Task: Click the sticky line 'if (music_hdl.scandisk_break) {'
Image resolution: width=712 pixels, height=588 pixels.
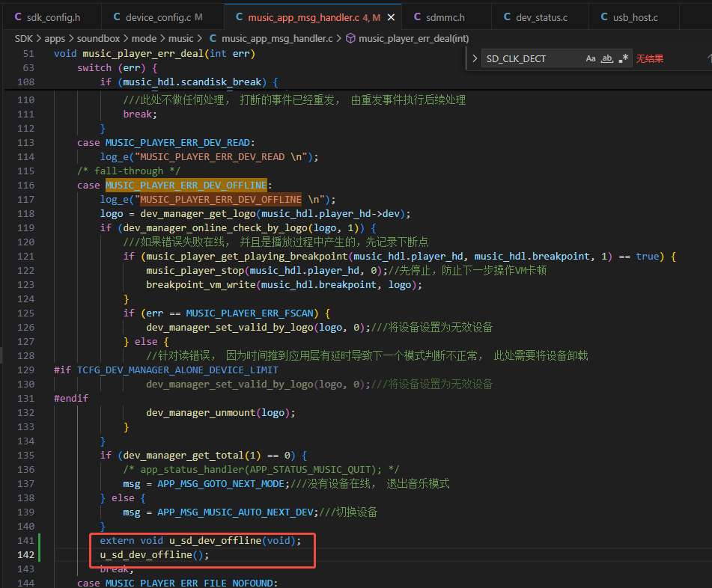Action: click(189, 82)
